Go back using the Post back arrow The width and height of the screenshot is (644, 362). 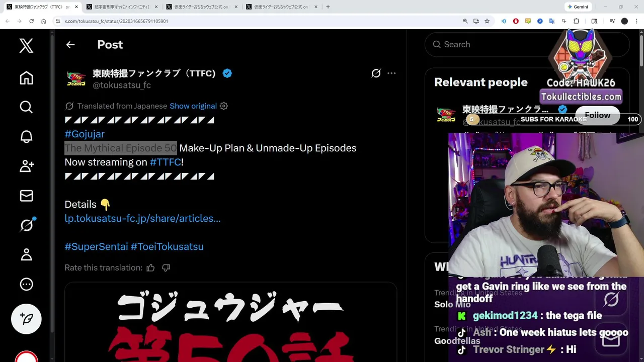70,45
